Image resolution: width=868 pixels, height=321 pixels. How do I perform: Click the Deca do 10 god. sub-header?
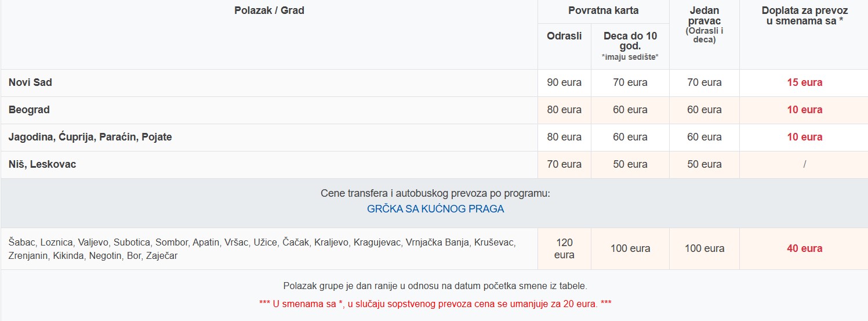(x=630, y=41)
